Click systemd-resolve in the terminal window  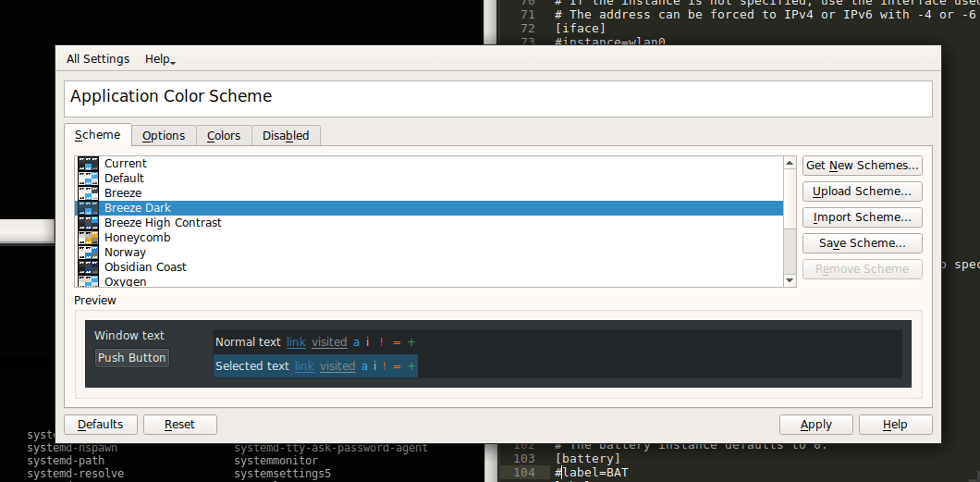(76, 474)
